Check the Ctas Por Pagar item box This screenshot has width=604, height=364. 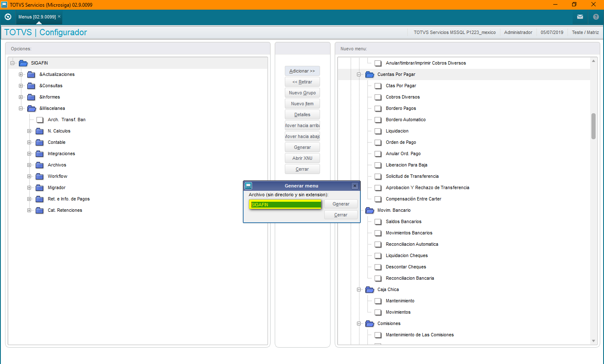tap(378, 86)
